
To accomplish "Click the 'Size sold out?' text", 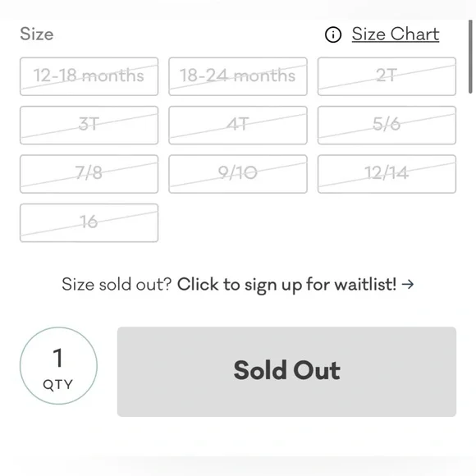I will coord(117,285).
